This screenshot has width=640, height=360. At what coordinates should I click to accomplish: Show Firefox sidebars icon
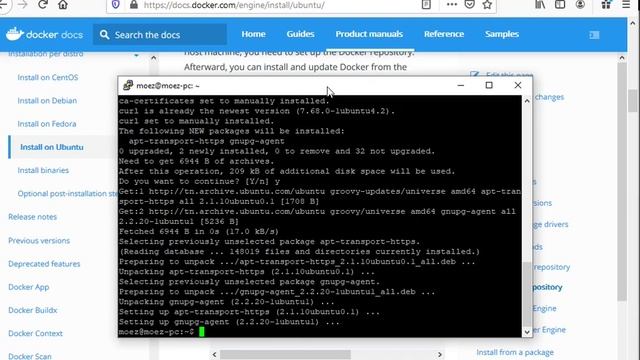(560, 5)
